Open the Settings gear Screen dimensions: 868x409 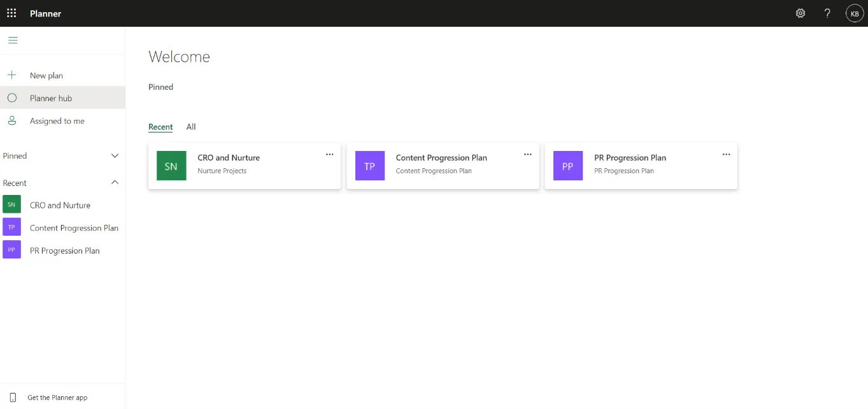(x=800, y=13)
